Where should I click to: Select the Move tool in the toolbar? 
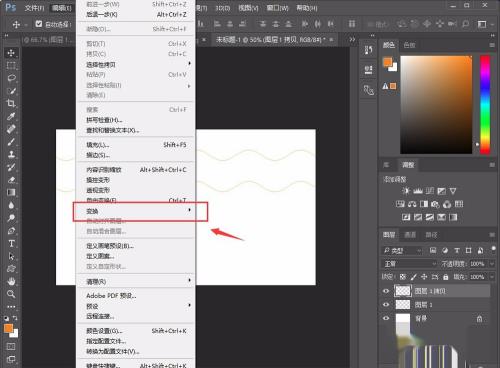(x=11, y=53)
